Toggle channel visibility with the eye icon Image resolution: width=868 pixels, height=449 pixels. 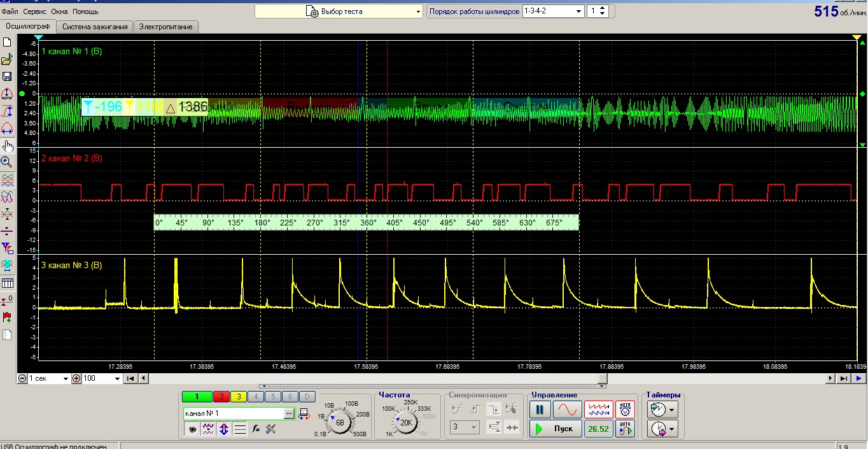coord(192,429)
